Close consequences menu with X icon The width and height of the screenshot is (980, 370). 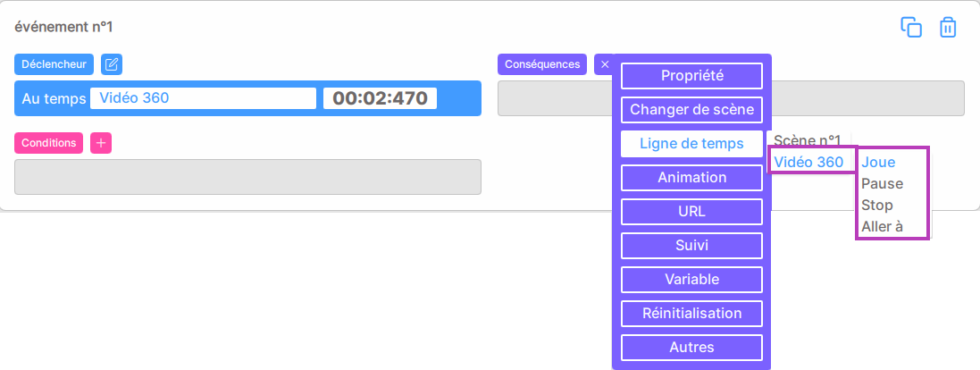[x=605, y=64]
